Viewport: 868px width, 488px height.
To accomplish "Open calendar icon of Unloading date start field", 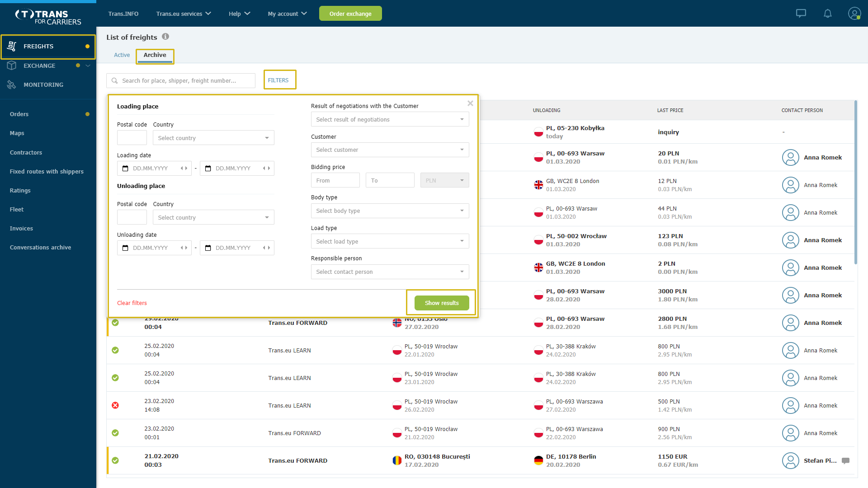I will (x=125, y=248).
